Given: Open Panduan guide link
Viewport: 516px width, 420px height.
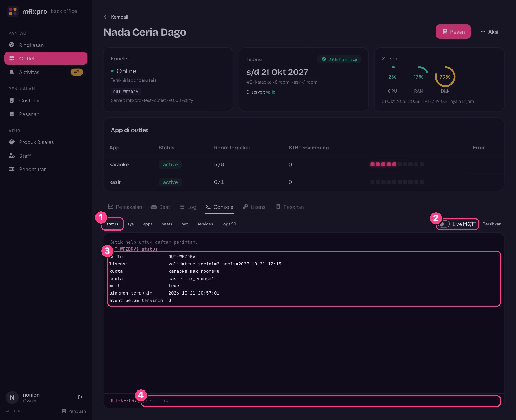Looking at the screenshot, I should [x=74, y=411].
